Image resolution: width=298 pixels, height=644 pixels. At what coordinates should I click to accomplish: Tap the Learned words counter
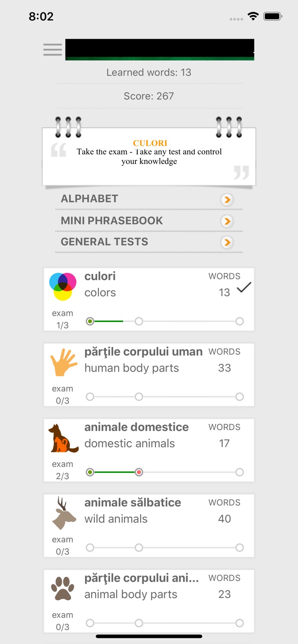(149, 72)
